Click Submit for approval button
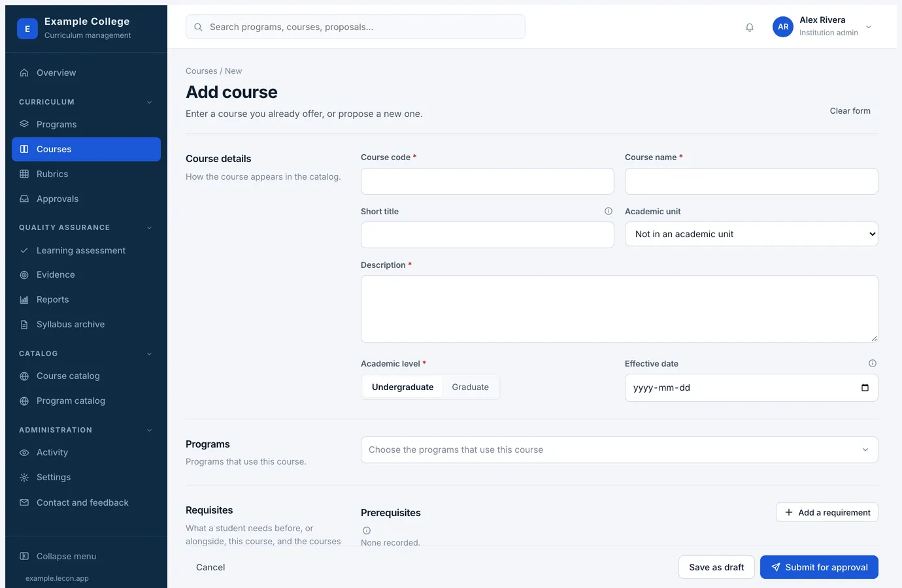 (819, 567)
